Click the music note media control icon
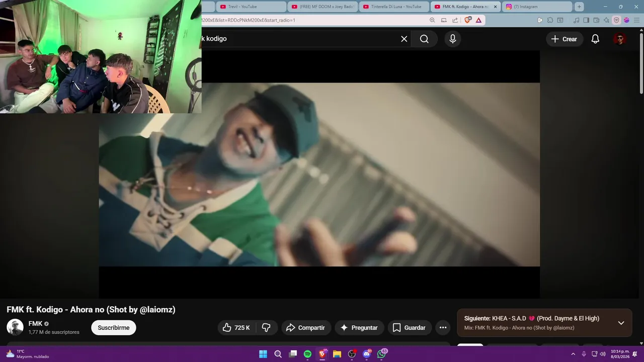644x362 pixels. 576,20
